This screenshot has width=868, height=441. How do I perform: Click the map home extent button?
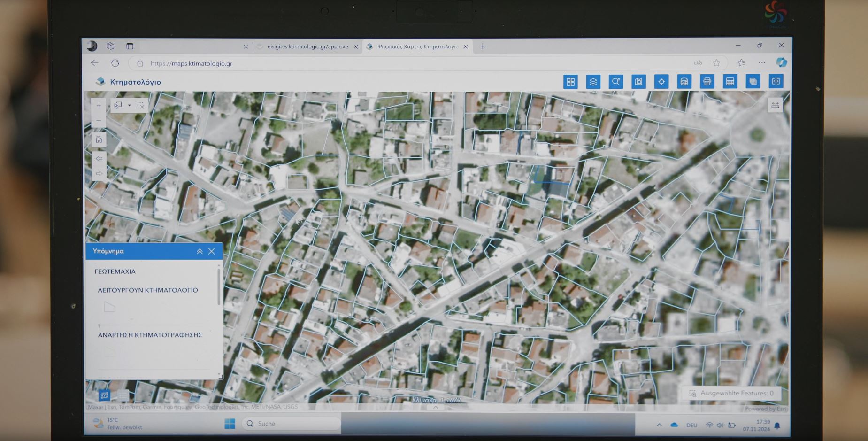[x=99, y=139]
